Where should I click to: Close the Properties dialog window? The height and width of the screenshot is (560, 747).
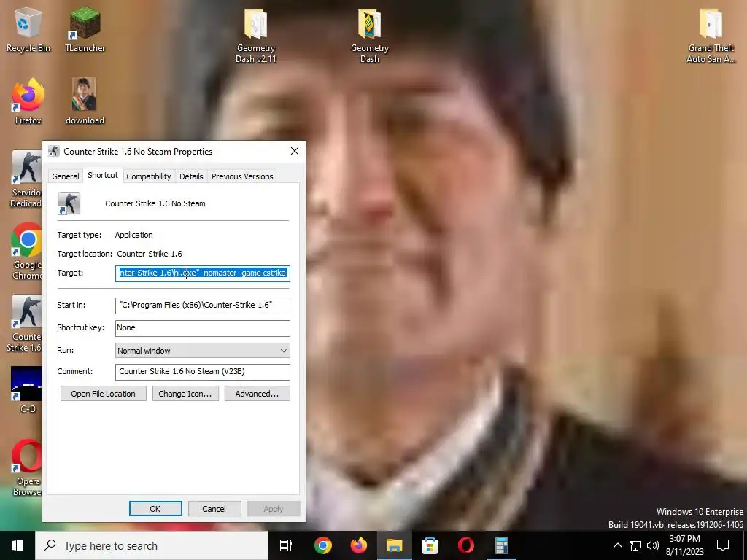[295, 151]
